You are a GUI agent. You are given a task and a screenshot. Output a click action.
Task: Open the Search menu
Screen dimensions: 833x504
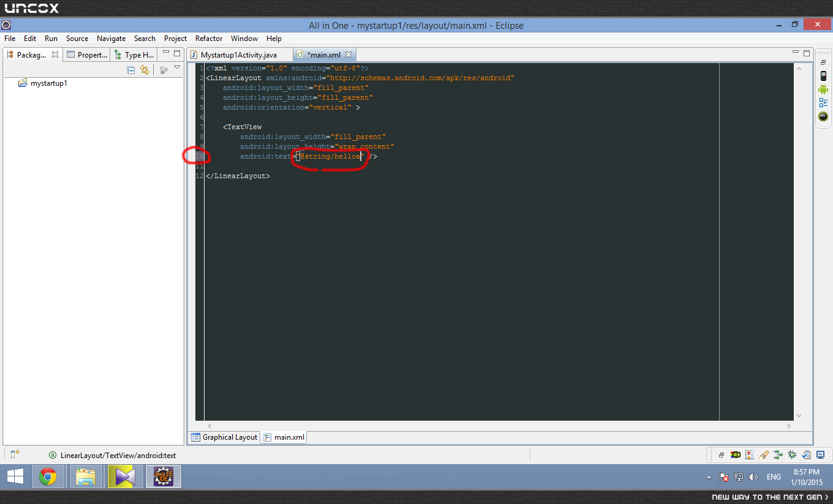tap(145, 38)
